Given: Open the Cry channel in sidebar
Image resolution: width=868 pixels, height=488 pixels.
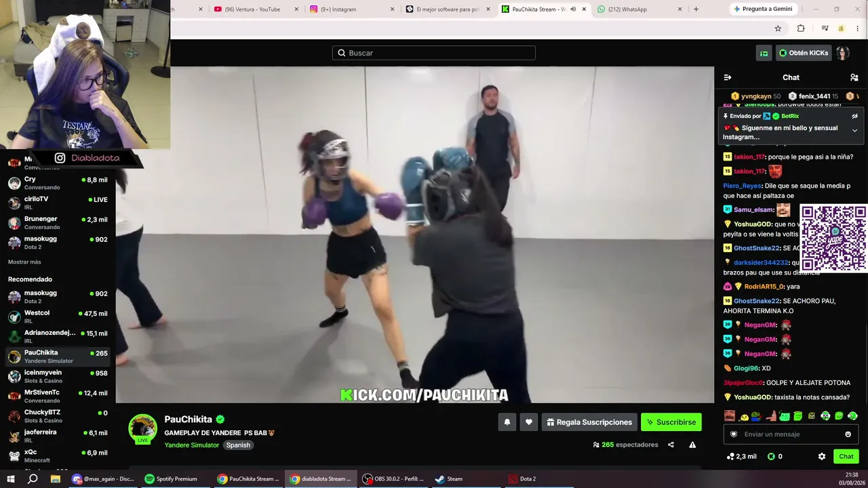Looking at the screenshot, I should (58, 183).
